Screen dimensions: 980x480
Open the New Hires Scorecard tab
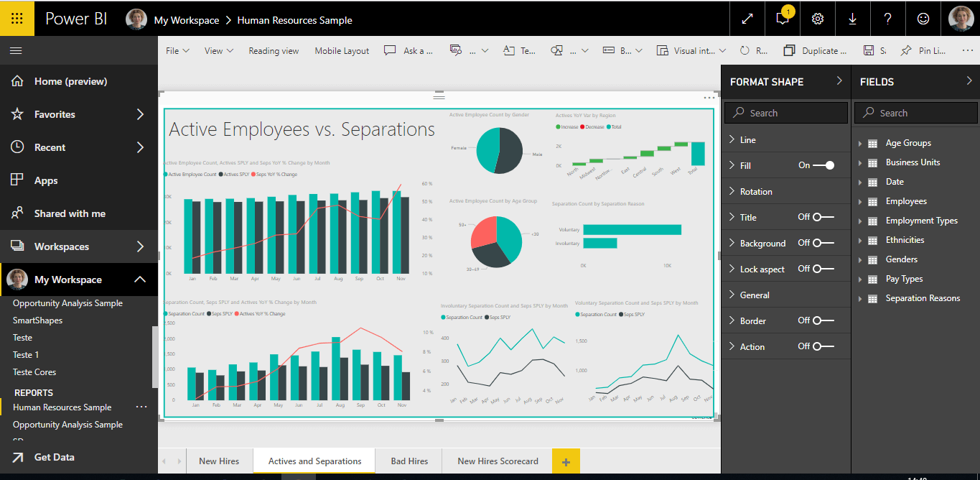coord(497,461)
